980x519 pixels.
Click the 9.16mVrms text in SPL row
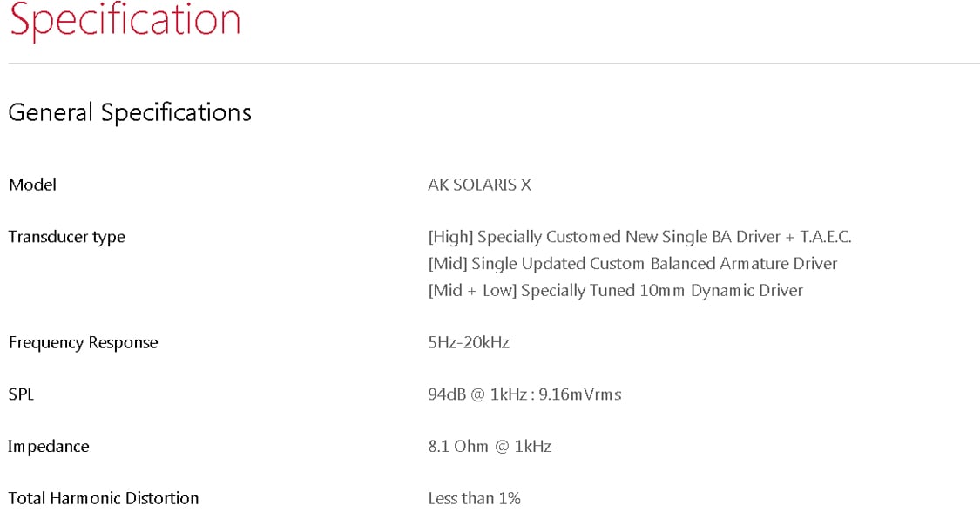(580, 394)
